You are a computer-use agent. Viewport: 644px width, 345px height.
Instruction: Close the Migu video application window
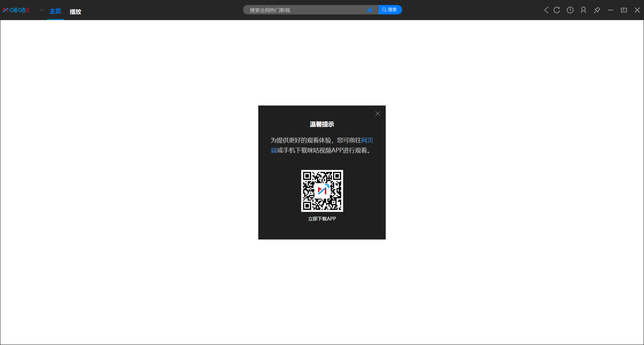(x=637, y=10)
